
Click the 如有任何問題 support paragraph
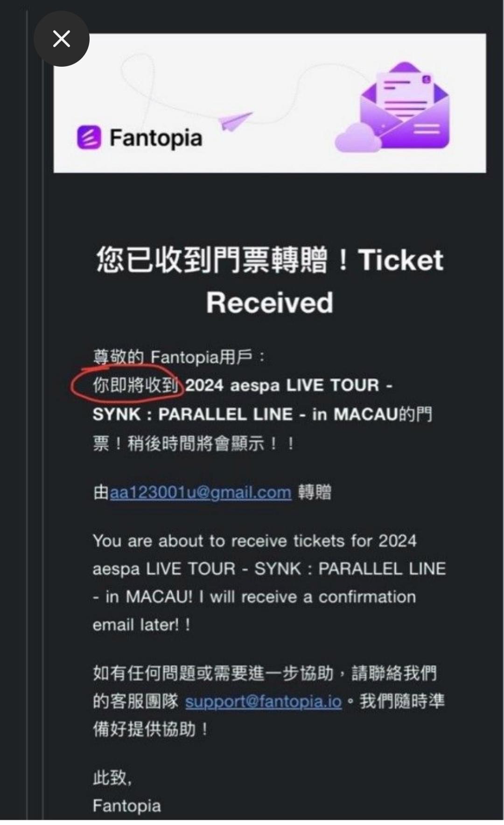tap(268, 701)
